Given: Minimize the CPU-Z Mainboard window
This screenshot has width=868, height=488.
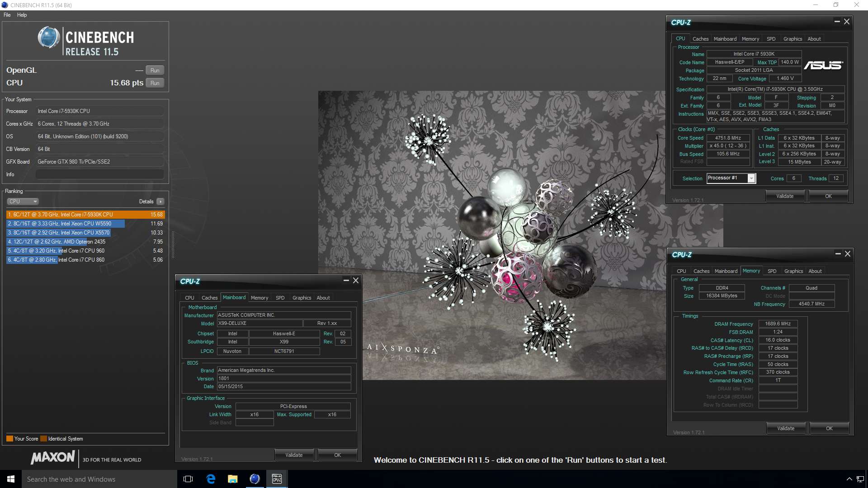Looking at the screenshot, I should point(346,281).
